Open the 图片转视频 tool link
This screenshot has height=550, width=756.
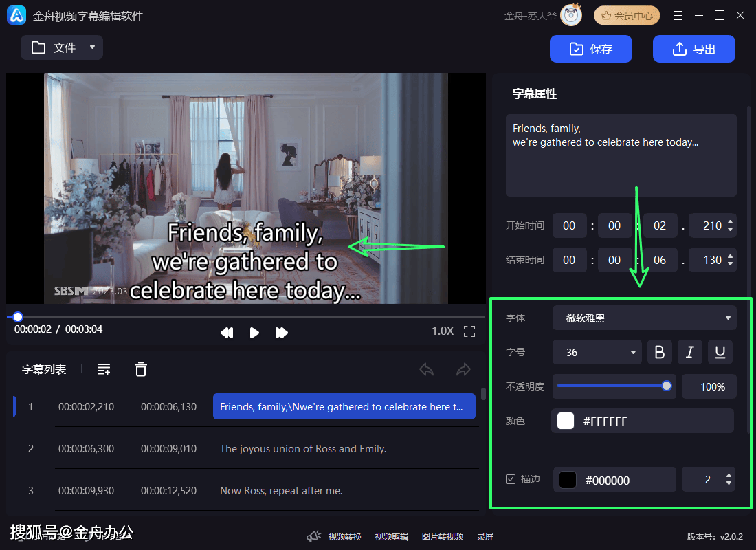[x=443, y=536]
